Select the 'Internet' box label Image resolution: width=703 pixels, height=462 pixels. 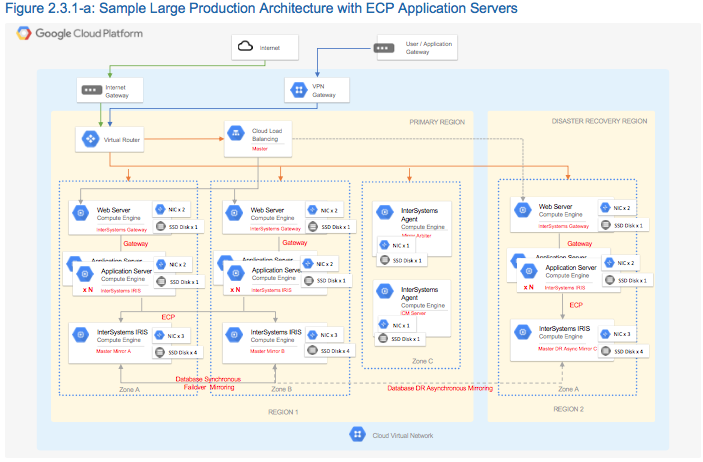pyautogui.click(x=269, y=48)
